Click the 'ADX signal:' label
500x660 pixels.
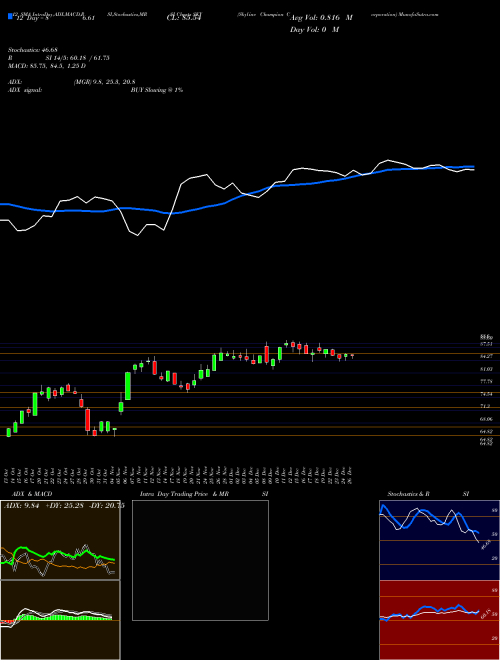(x=24, y=90)
